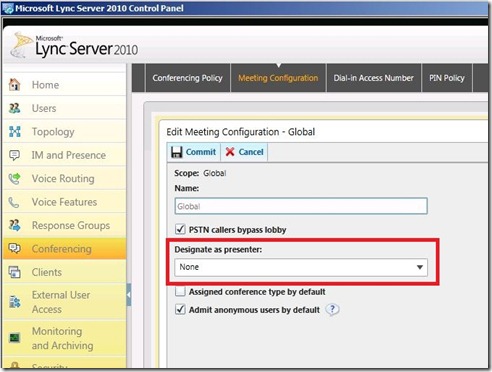
Task: Open Monitoring and Archiving section
Action: tap(64, 338)
